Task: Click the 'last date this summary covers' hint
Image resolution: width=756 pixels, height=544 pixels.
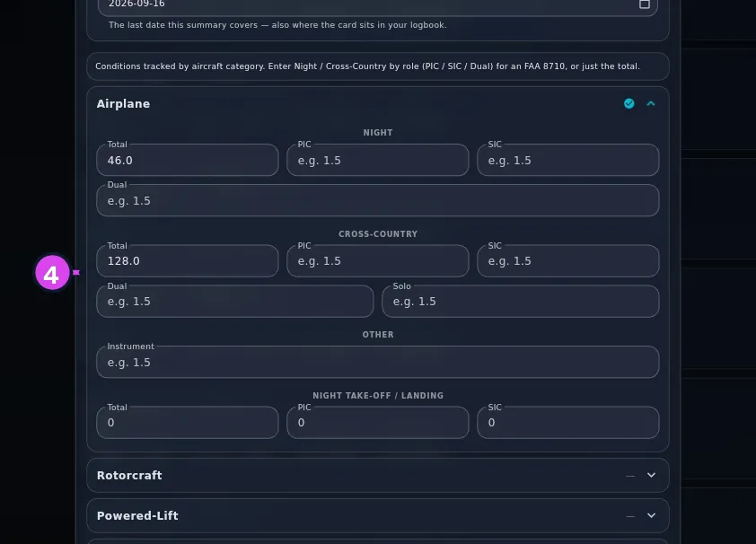Action: pos(277,25)
